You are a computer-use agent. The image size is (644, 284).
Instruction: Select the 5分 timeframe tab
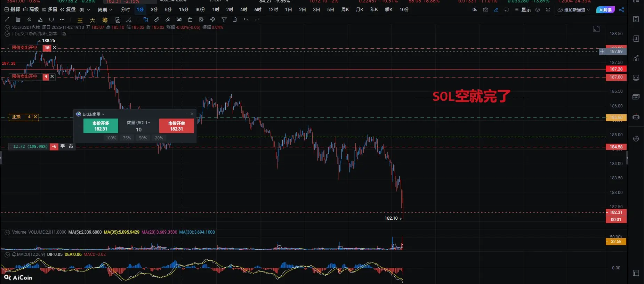(x=168, y=10)
